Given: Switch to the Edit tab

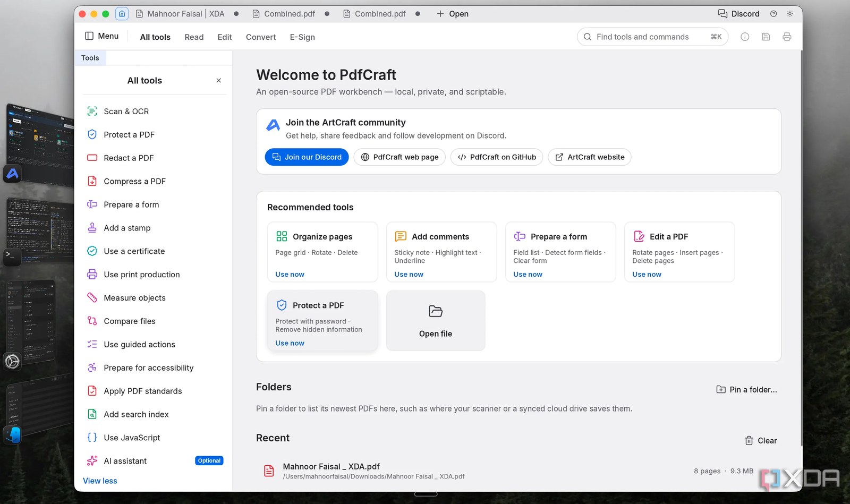Looking at the screenshot, I should click(225, 37).
